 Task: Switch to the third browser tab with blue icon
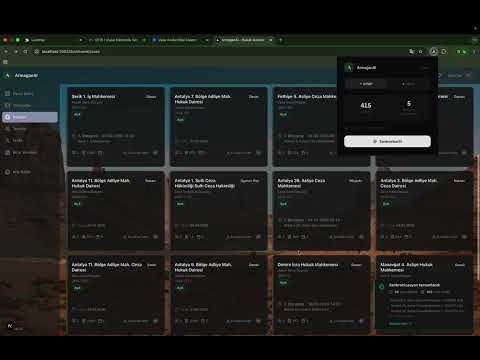click(x=180, y=40)
